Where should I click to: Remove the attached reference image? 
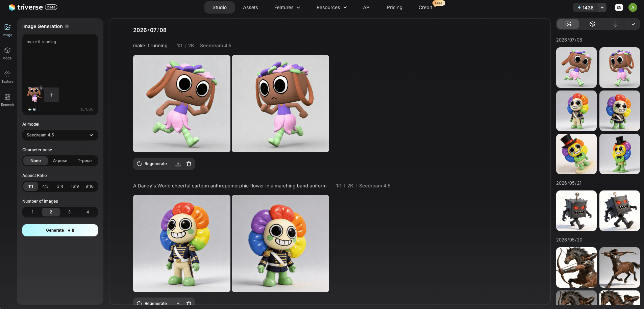click(x=41, y=88)
